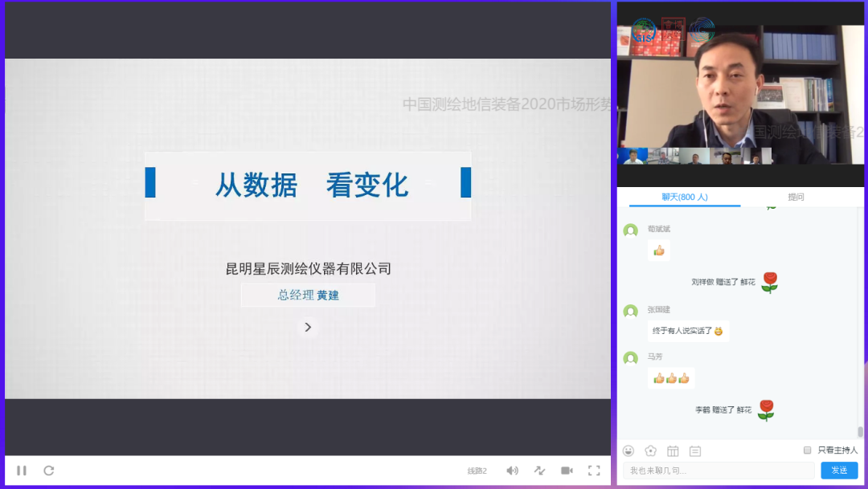Enter fullscreen mode
This screenshot has height=489, width=868.
tap(594, 471)
